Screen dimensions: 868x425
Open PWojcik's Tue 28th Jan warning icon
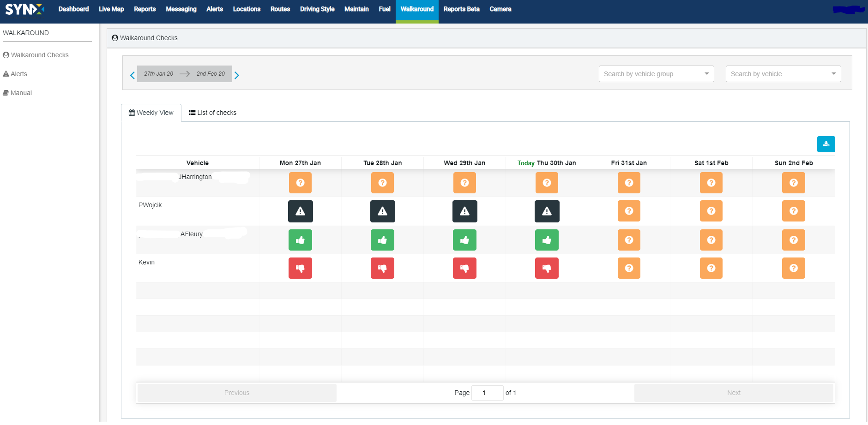(x=383, y=211)
